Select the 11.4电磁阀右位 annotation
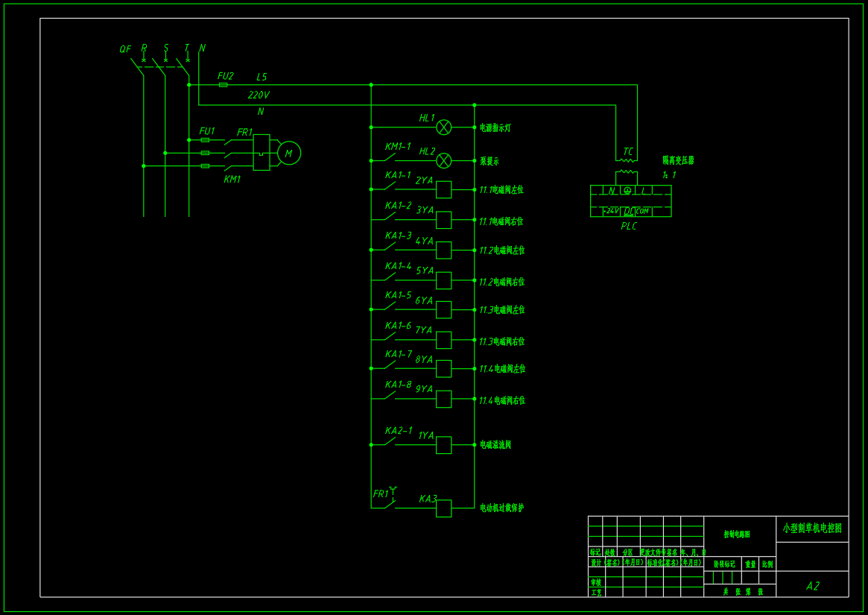Screen dimensions: 868x615 coord(502,400)
